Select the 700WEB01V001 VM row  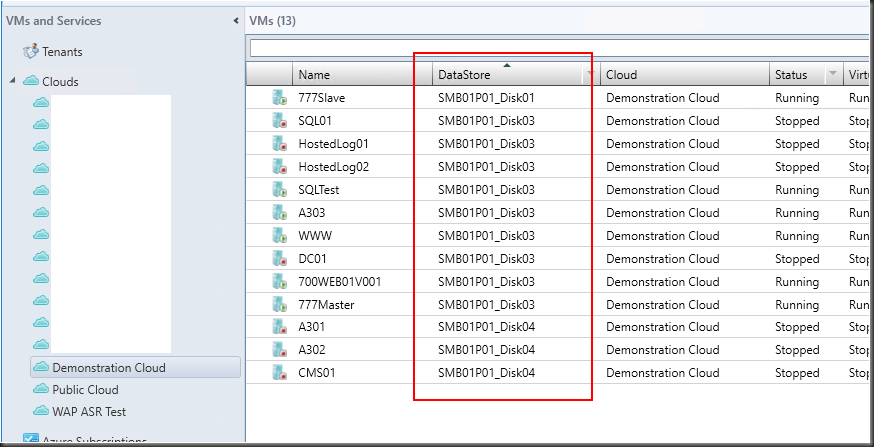(x=339, y=282)
